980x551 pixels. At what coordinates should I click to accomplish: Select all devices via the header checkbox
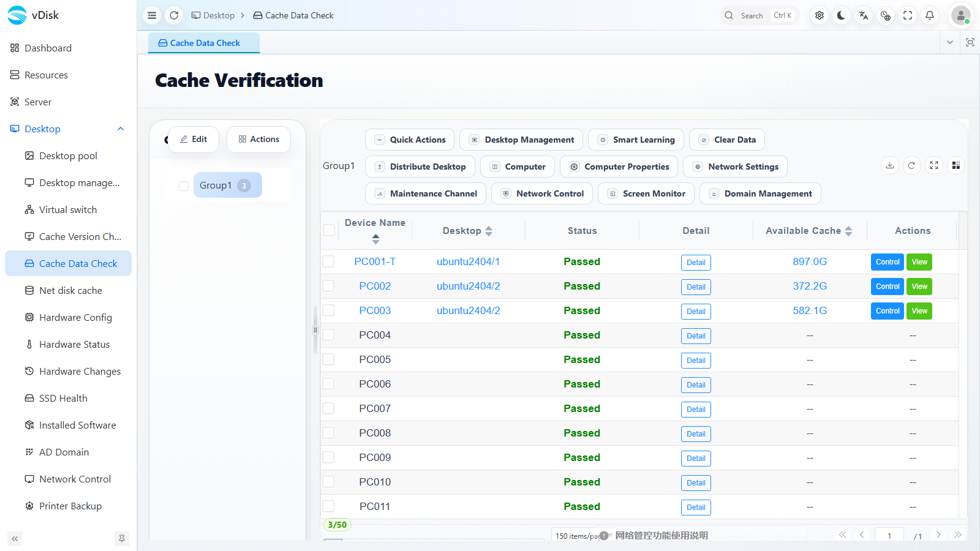330,230
